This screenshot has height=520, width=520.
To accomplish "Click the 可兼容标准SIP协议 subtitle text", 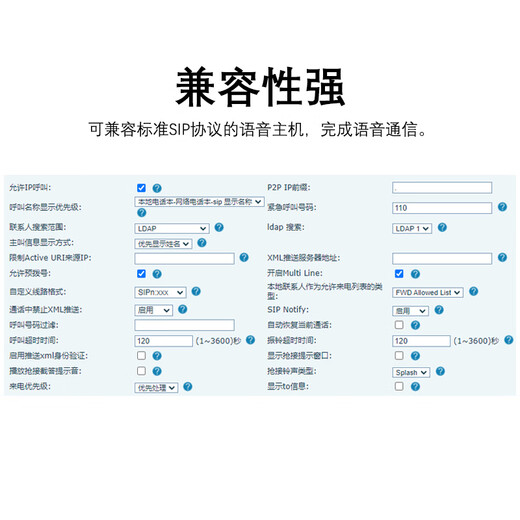I will 257,129.
